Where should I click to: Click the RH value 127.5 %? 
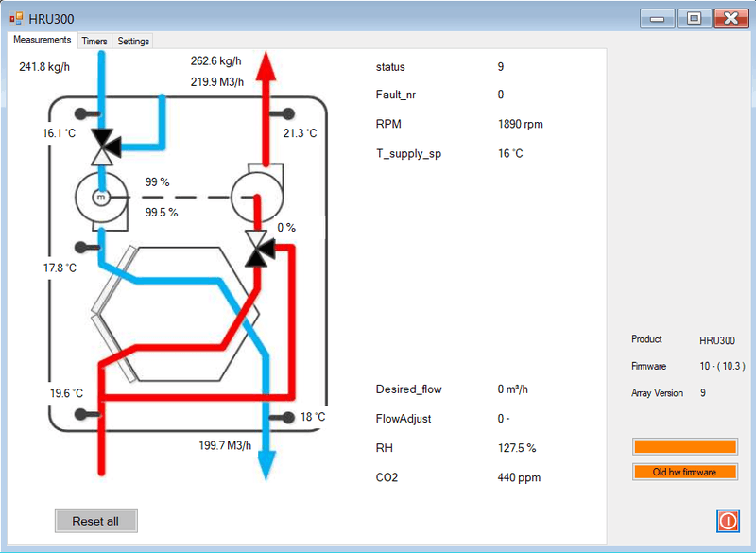[x=517, y=448]
